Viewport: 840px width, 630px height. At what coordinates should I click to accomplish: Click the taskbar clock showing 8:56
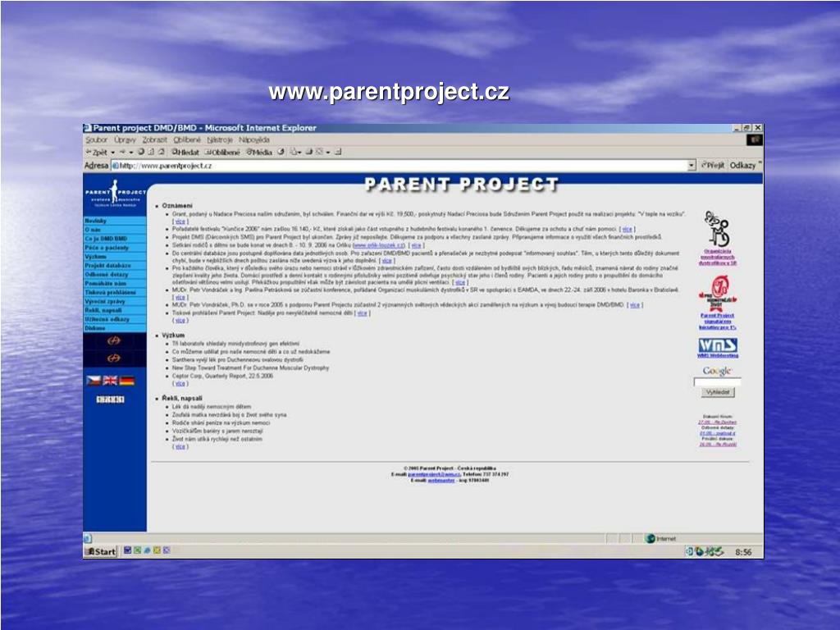point(743,552)
